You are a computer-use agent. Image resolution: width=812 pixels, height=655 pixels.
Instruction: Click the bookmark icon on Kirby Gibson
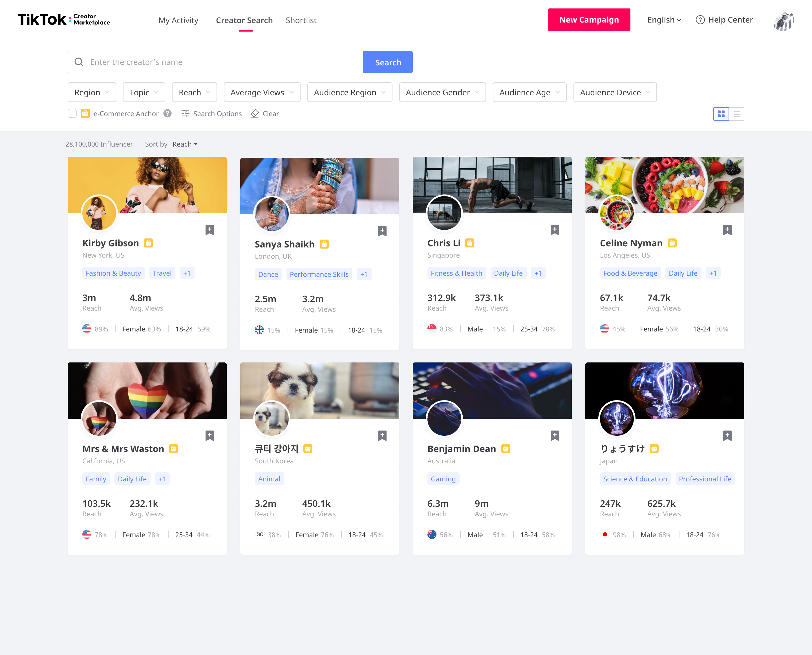(209, 230)
